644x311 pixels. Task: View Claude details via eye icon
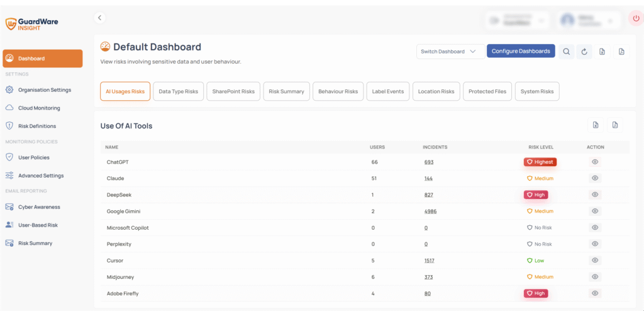(595, 178)
